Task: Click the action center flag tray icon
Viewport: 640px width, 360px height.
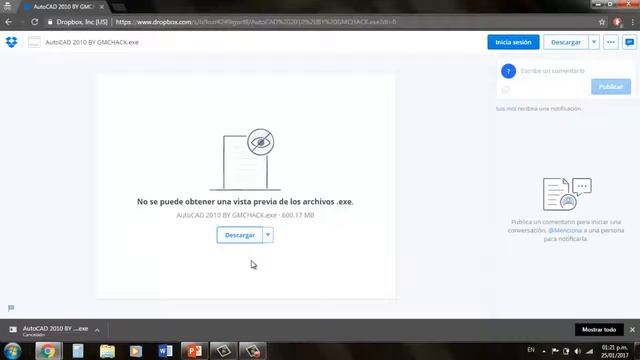Action: click(555, 351)
